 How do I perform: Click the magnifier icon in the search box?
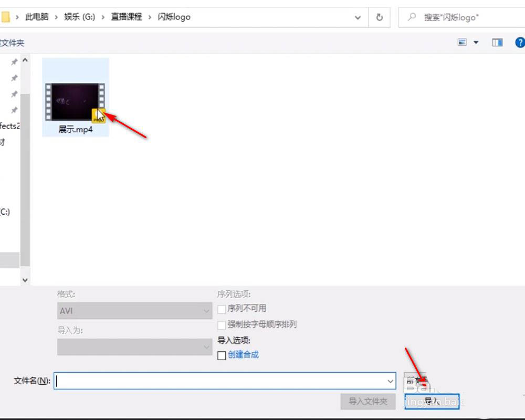(x=411, y=17)
